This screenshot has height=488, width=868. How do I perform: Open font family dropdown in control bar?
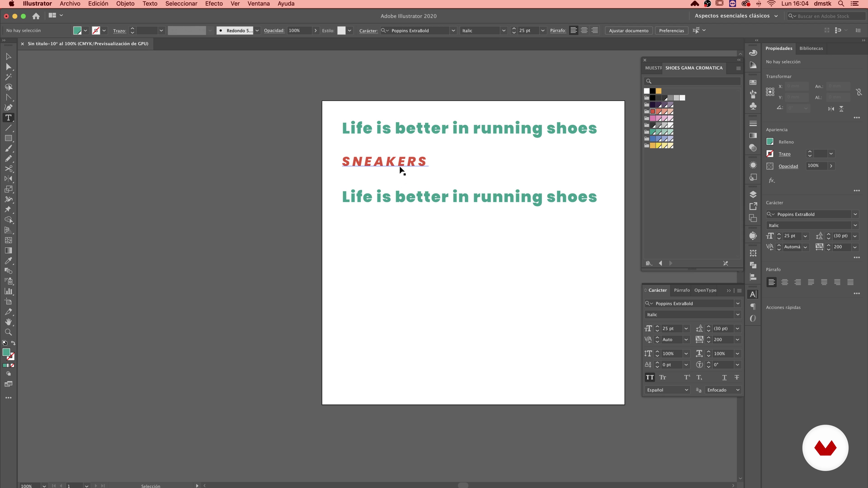(x=453, y=31)
